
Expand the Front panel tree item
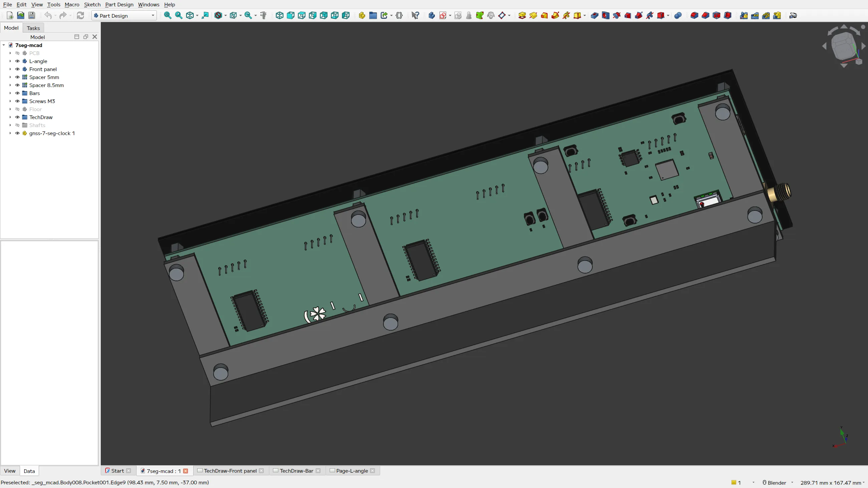pos(10,69)
